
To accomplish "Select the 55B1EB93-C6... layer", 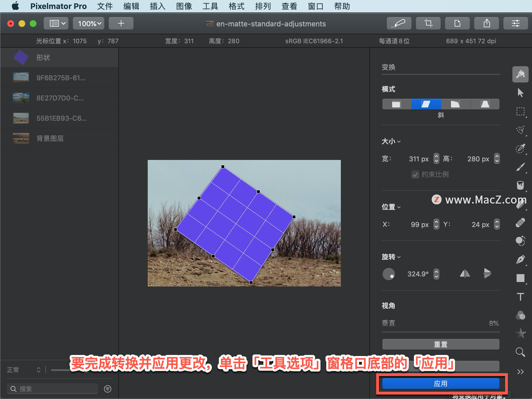I will [x=59, y=118].
